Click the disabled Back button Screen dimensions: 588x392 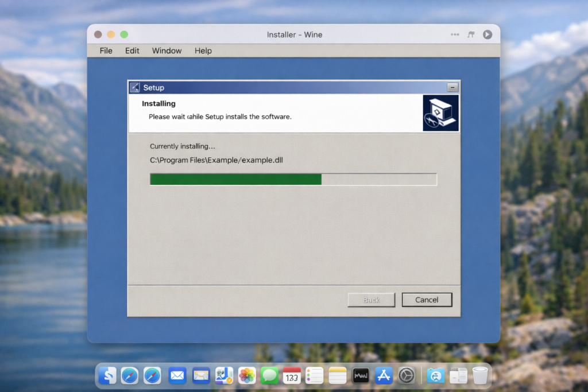[x=371, y=300]
